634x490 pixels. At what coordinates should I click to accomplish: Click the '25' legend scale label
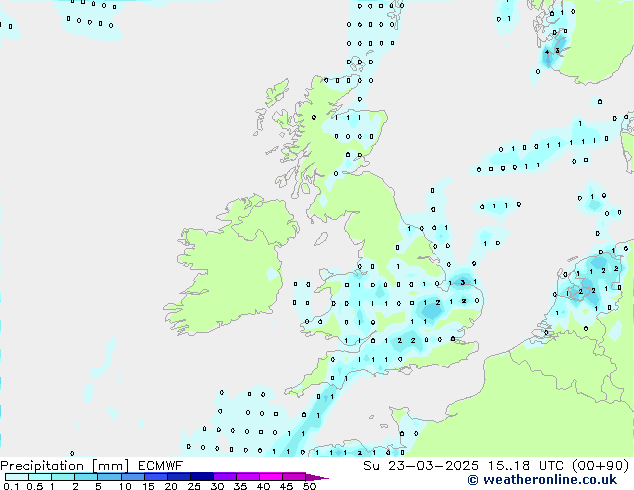point(194,486)
